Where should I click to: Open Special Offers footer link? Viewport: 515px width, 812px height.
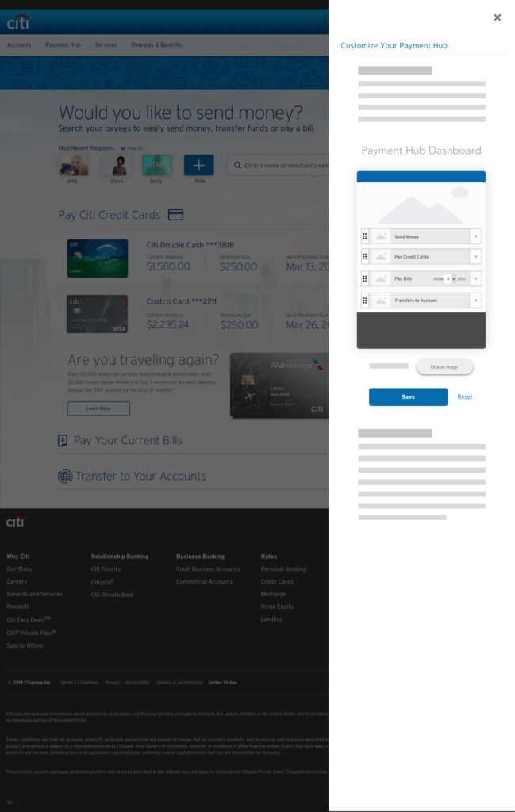pyautogui.click(x=25, y=645)
